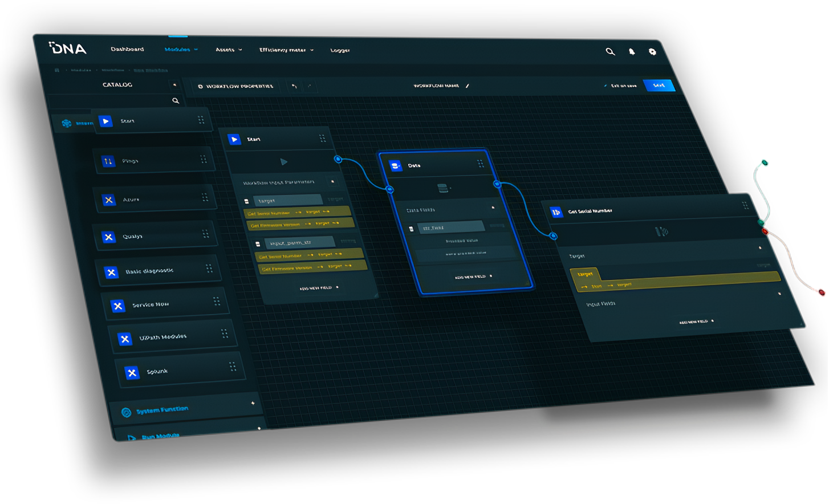The image size is (829, 504).
Task: Select the Pings catalog module icon
Action: [108, 161]
